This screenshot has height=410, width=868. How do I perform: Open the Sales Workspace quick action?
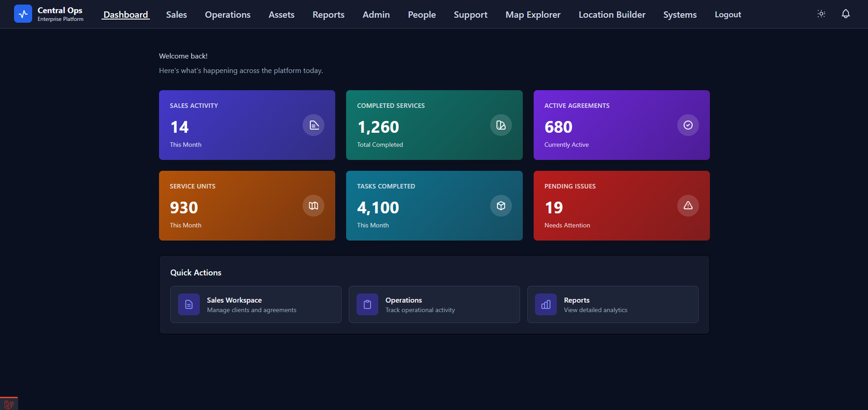(x=256, y=304)
